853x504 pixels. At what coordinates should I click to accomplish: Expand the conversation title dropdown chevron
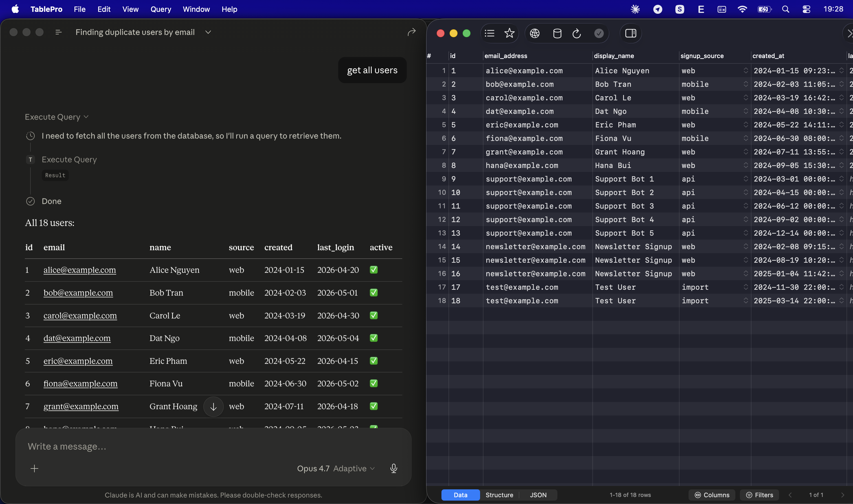[208, 32]
